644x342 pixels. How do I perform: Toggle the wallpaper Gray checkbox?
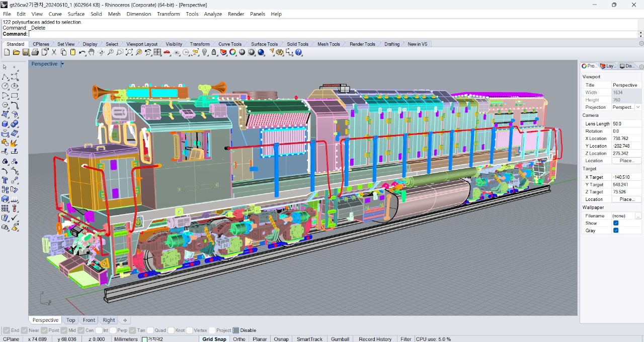click(x=616, y=231)
